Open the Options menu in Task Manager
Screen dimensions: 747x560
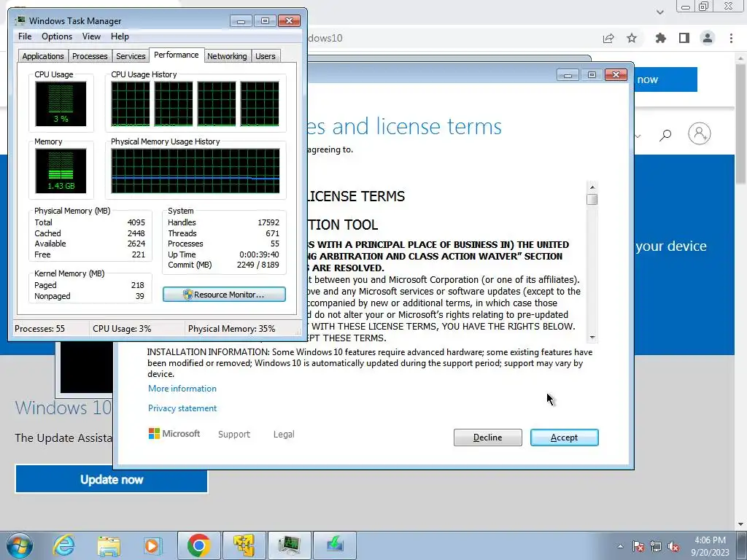tap(57, 36)
